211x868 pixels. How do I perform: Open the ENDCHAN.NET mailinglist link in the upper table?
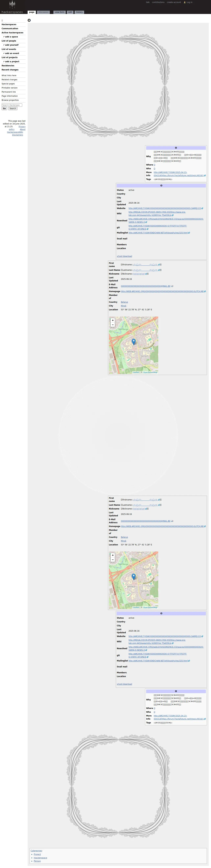(158, 233)
